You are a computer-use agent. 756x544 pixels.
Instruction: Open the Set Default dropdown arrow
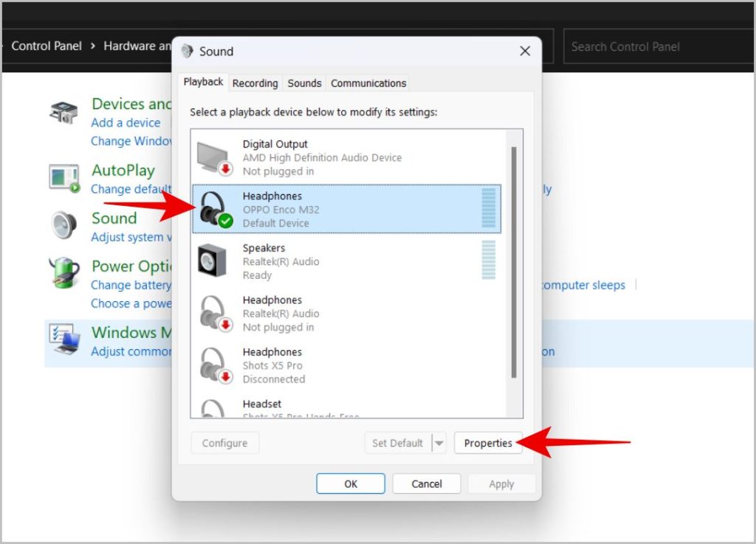439,443
